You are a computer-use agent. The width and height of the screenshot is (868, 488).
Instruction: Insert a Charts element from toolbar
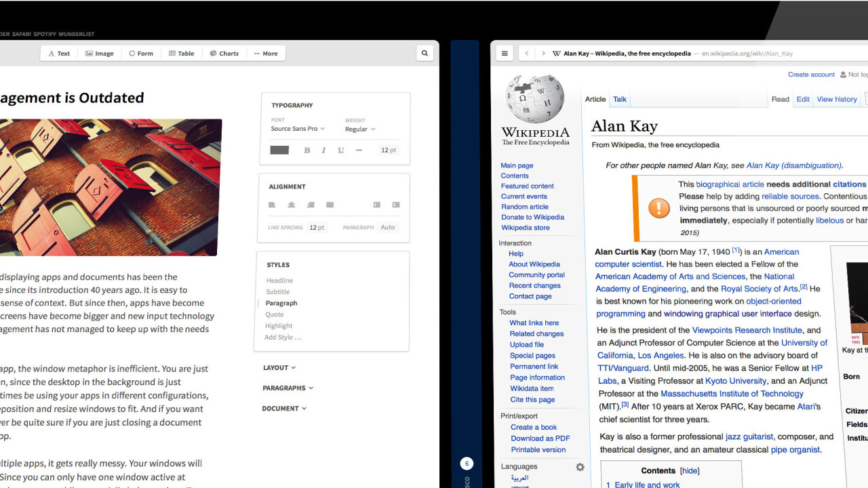[224, 54]
